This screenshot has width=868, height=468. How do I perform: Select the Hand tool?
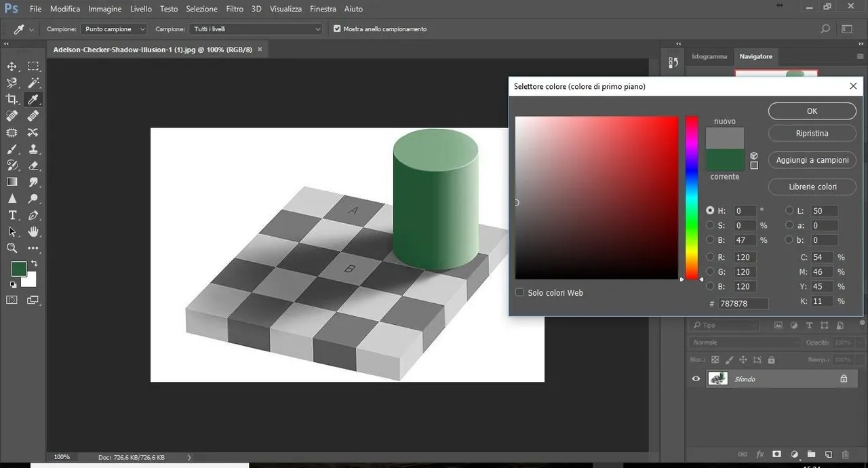click(33, 232)
